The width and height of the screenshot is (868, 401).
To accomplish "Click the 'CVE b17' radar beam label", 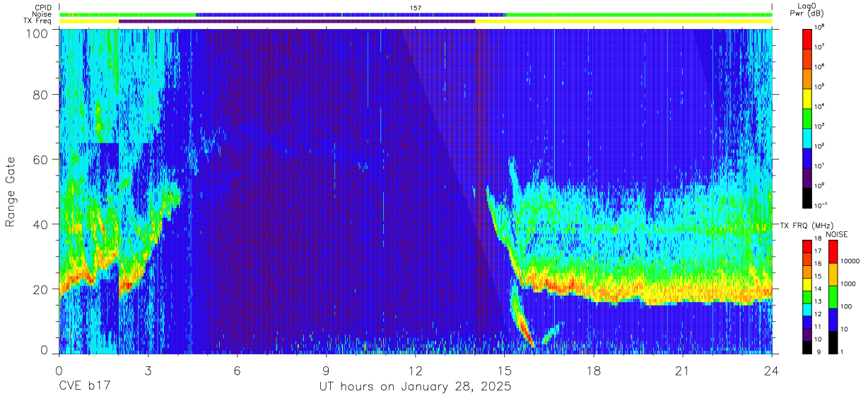I will [x=84, y=387].
